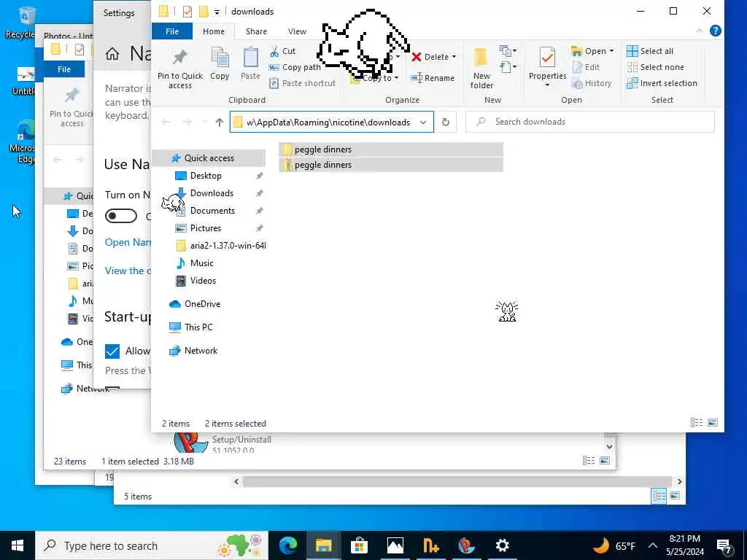The image size is (747, 560).
Task: Open Properties of the selection
Action: coord(547,64)
